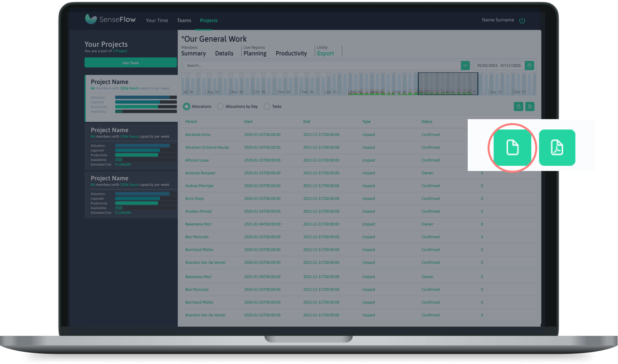
Task: Open the Planning live reports tab
Action: point(255,54)
